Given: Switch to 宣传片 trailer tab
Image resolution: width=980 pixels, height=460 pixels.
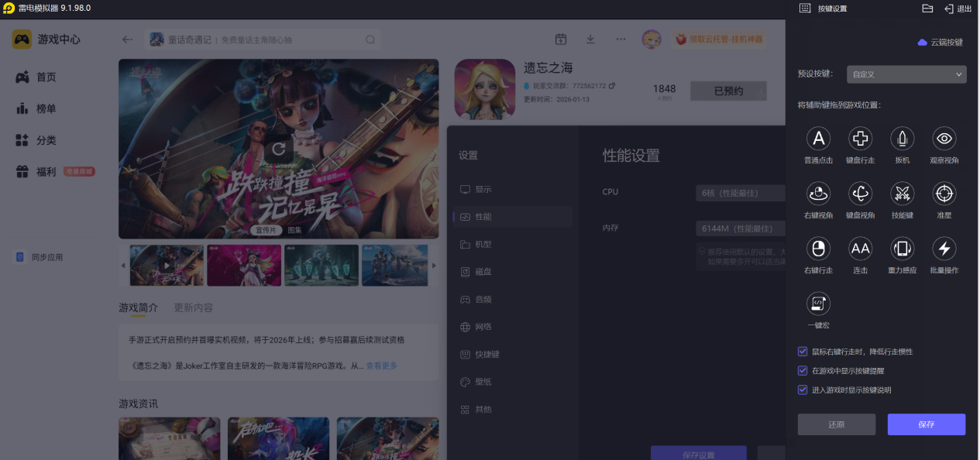Looking at the screenshot, I should coord(266,230).
